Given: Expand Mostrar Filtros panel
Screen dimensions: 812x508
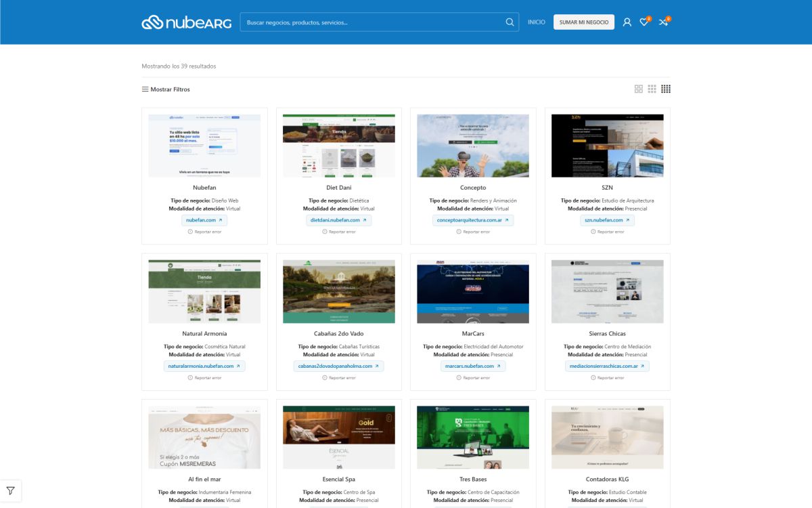Looking at the screenshot, I should pyautogui.click(x=166, y=89).
